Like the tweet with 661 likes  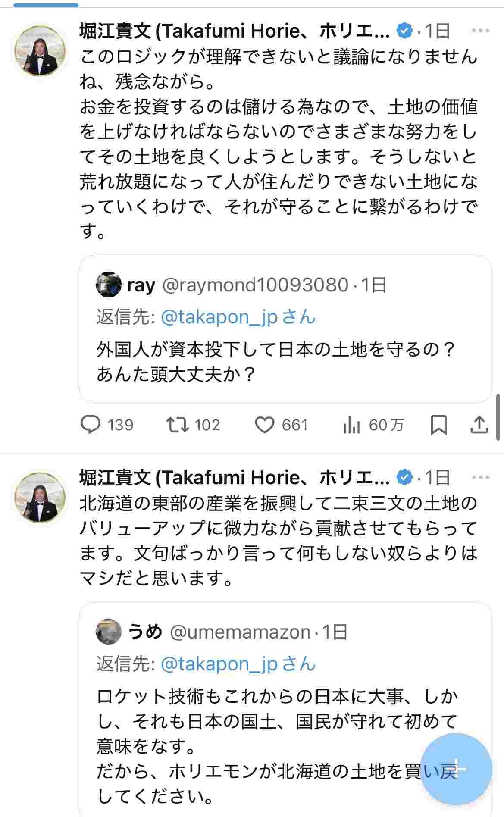(x=264, y=425)
